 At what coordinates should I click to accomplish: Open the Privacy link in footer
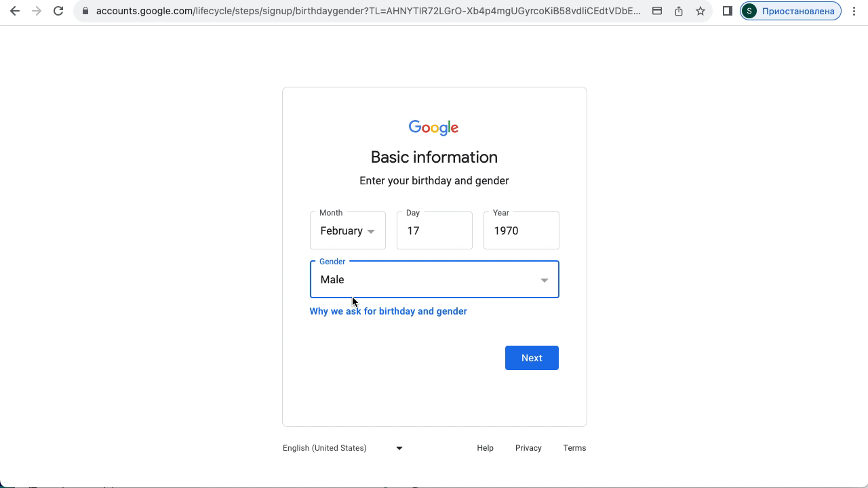[x=528, y=448]
